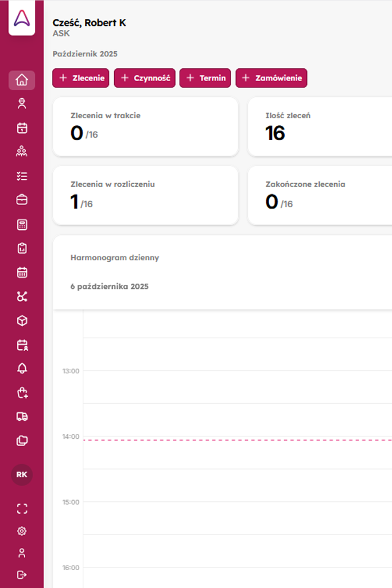Viewport: 392px width, 588px height.
Task: Create a new Zamówienie
Action: [x=271, y=78]
